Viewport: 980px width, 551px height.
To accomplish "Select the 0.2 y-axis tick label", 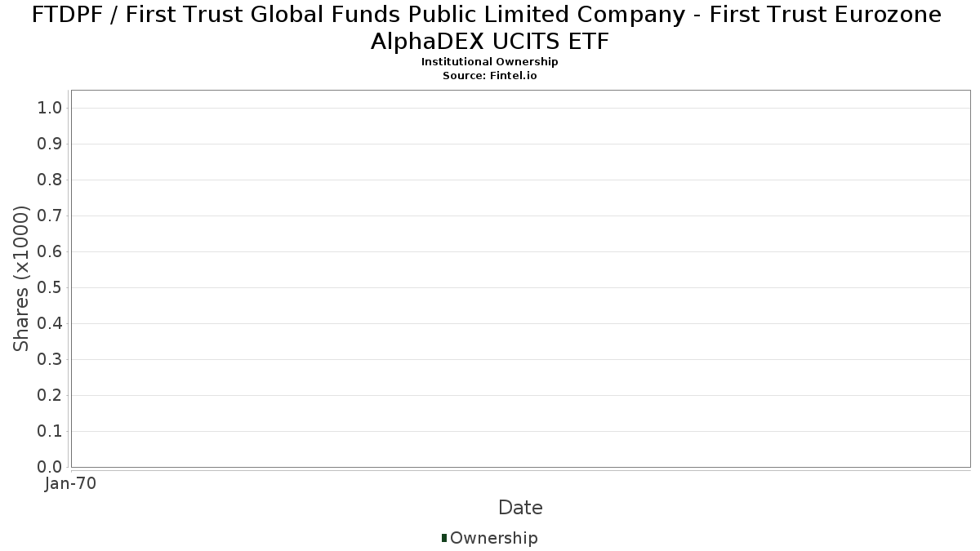I will click(x=50, y=396).
